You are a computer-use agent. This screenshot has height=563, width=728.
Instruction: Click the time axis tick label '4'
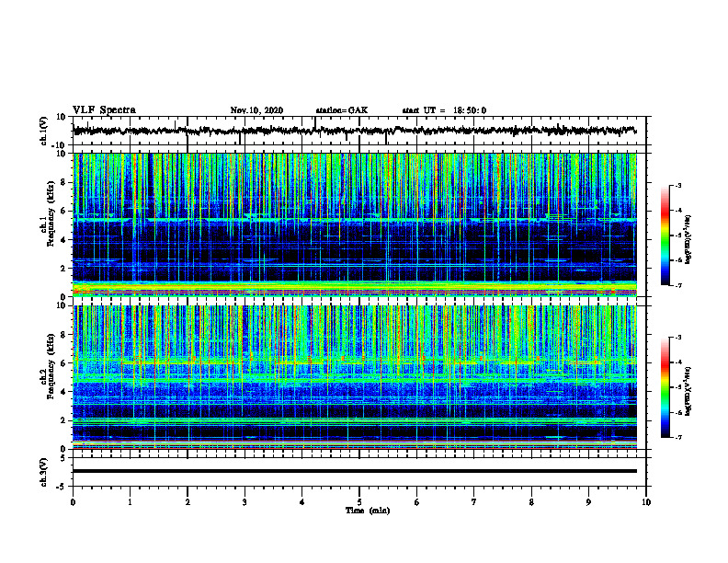coord(302,502)
